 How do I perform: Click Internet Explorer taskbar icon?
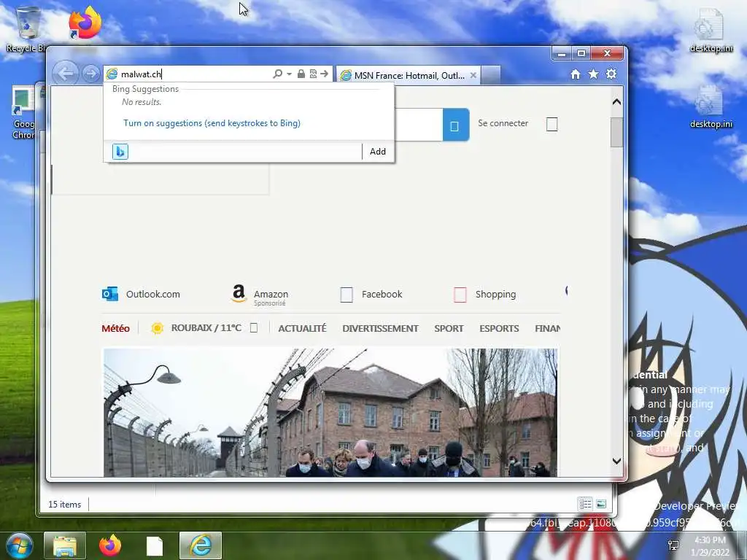[x=201, y=545]
